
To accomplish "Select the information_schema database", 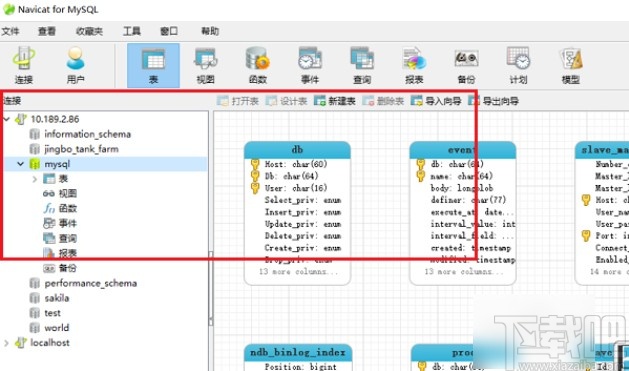I will 87,134.
